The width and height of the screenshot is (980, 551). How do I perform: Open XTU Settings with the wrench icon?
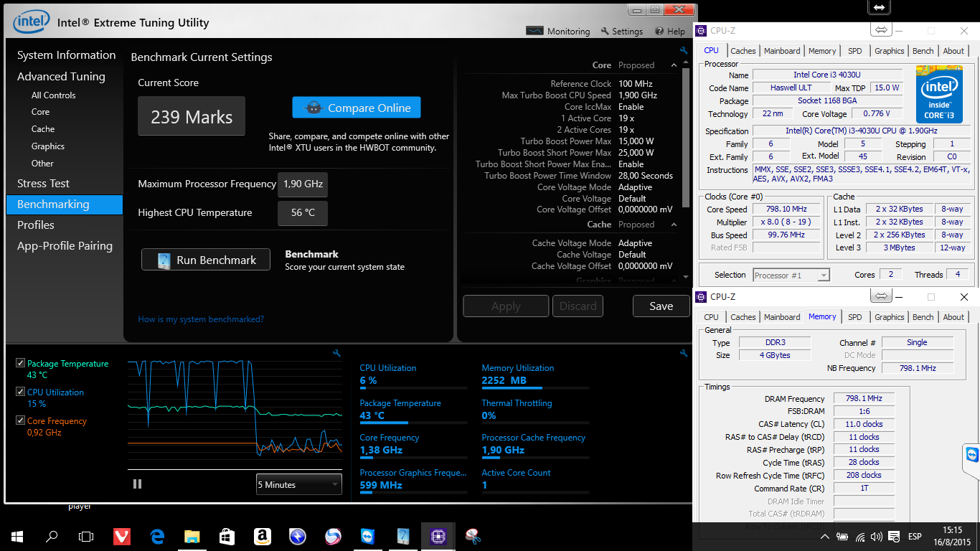click(x=622, y=32)
